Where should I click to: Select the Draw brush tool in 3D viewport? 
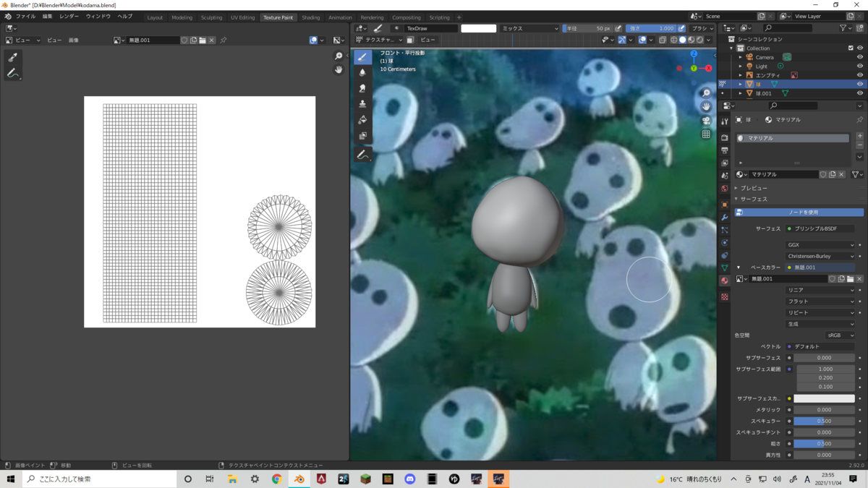pyautogui.click(x=362, y=57)
